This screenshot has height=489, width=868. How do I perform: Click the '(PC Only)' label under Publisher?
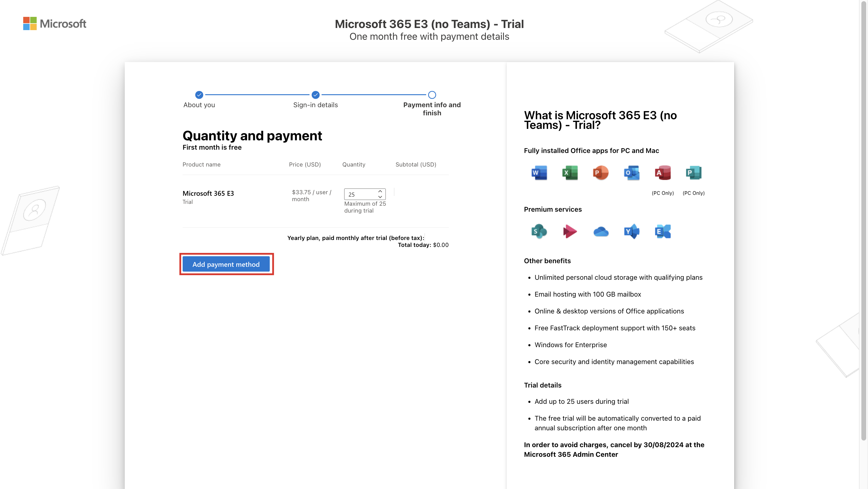click(x=693, y=193)
